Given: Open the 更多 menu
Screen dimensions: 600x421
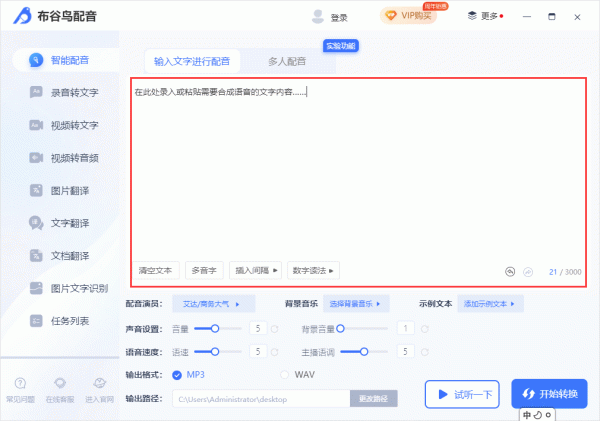Looking at the screenshot, I should click(x=485, y=16).
